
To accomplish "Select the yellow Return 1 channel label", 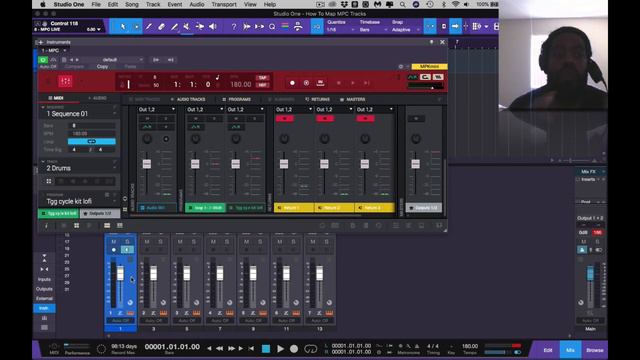I will (x=294, y=208).
